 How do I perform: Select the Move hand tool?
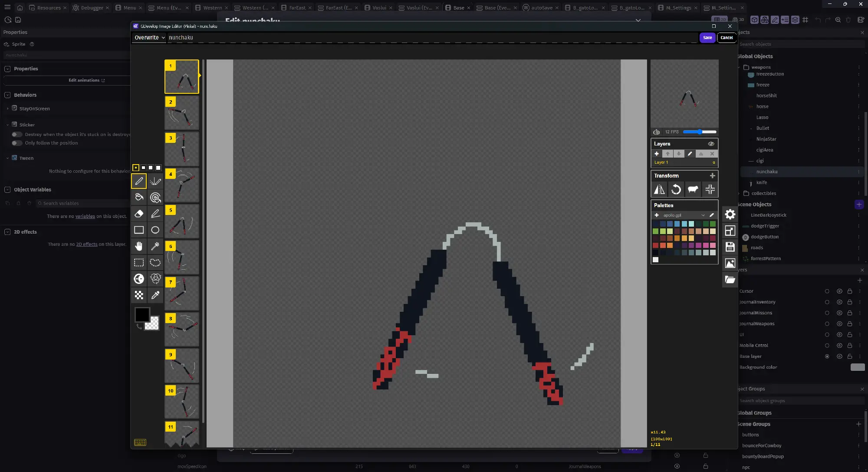click(x=139, y=246)
